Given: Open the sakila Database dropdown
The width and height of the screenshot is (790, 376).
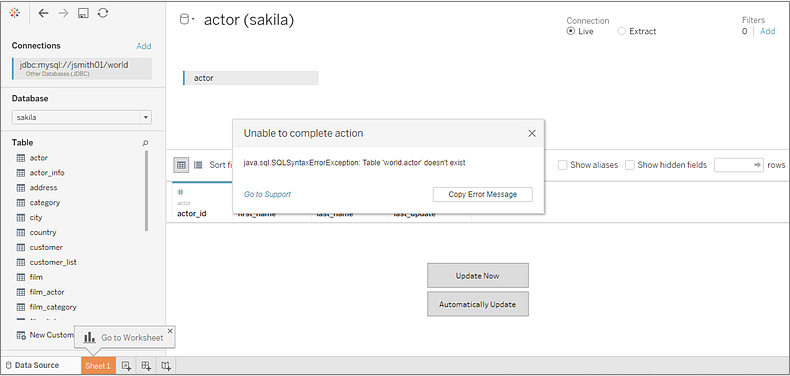Looking at the screenshot, I should pos(82,117).
